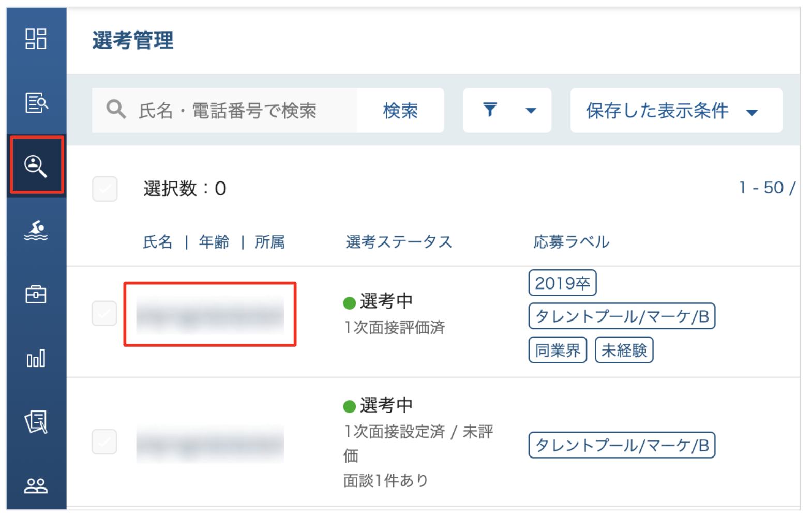Open the candidate search sidebar icon
Viewport: 812px width, 518px height.
coord(36,165)
